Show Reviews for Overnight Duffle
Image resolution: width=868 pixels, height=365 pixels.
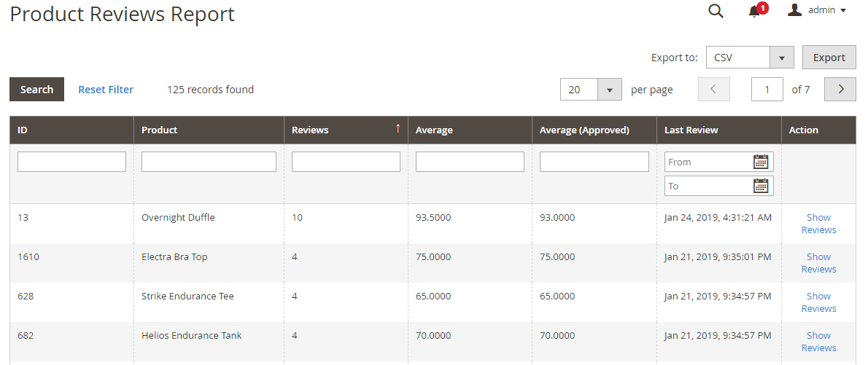pos(818,224)
